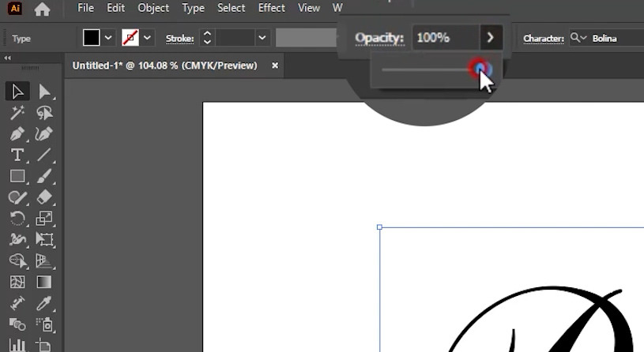
Task: Select the Artboard tool
Action: pyautogui.click(x=44, y=345)
